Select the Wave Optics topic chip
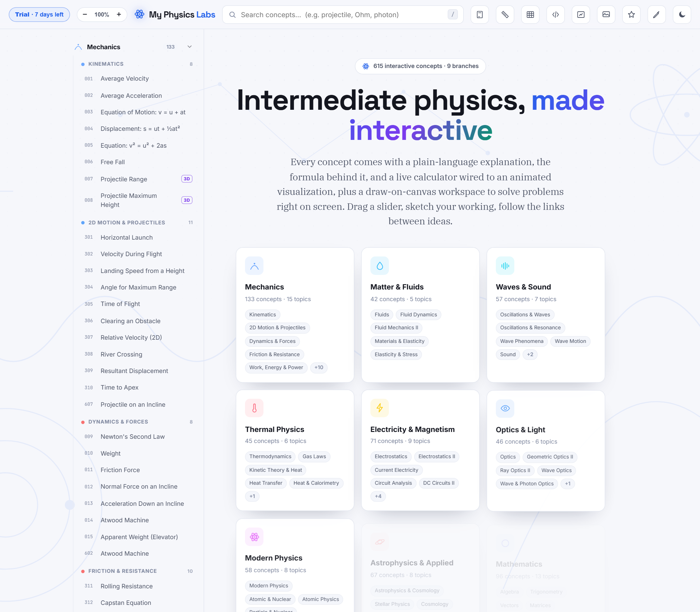The image size is (700, 612). pos(556,470)
